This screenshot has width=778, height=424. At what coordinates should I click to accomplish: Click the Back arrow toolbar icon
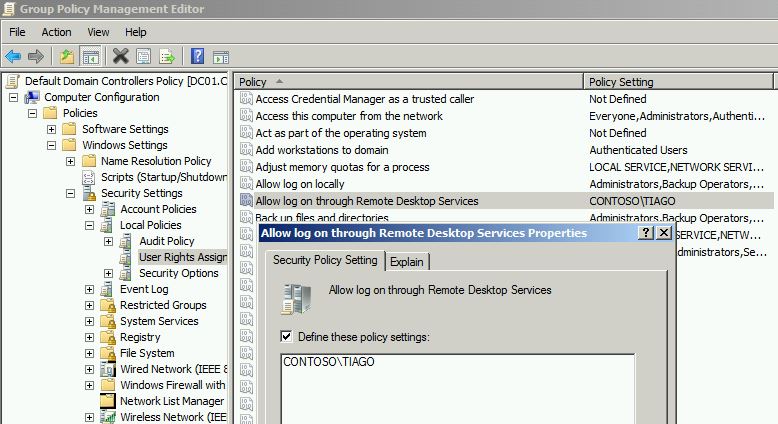13,56
